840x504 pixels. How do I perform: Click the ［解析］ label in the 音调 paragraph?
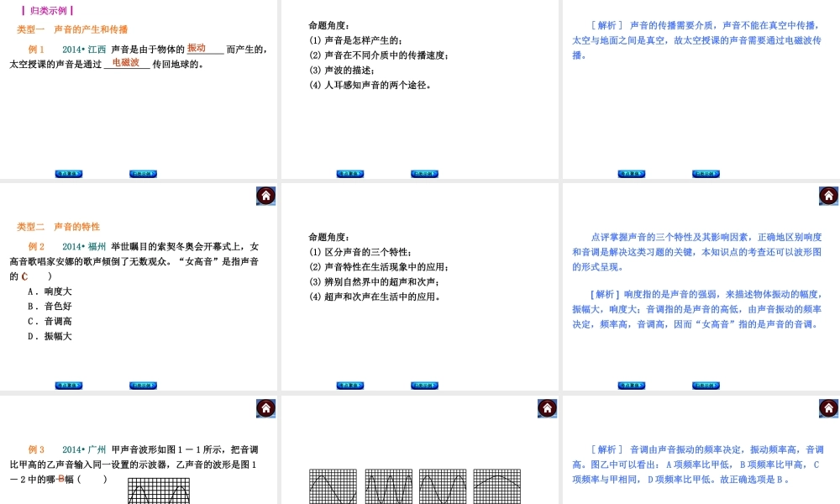coord(607,449)
